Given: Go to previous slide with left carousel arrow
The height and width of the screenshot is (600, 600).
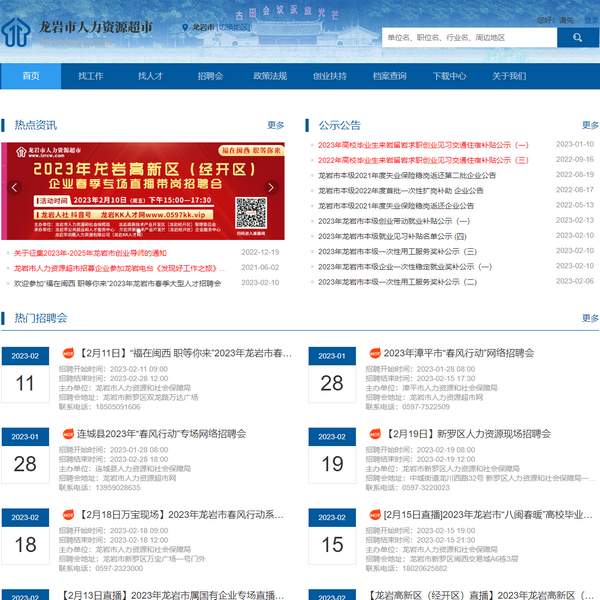Looking at the screenshot, I should [x=14, y=187].
